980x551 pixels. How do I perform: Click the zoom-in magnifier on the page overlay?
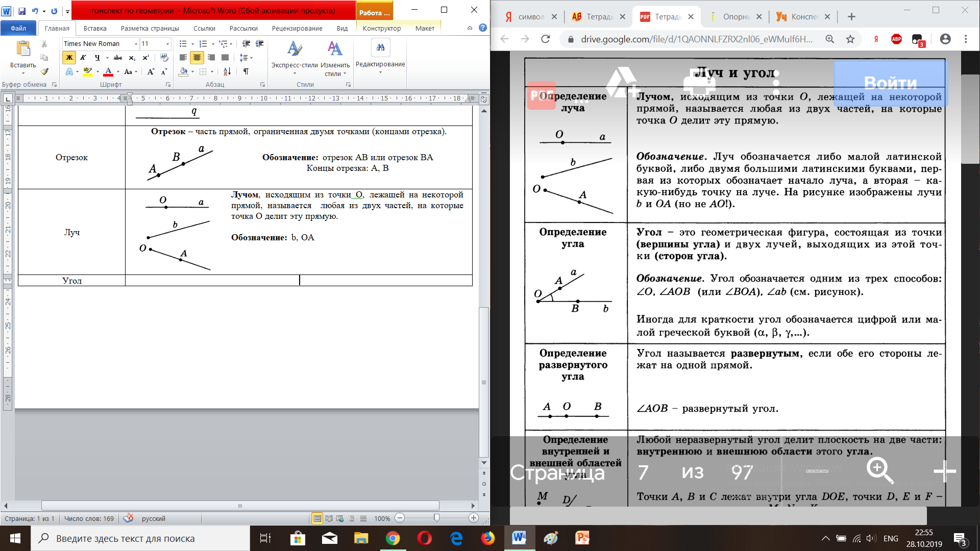880,470
